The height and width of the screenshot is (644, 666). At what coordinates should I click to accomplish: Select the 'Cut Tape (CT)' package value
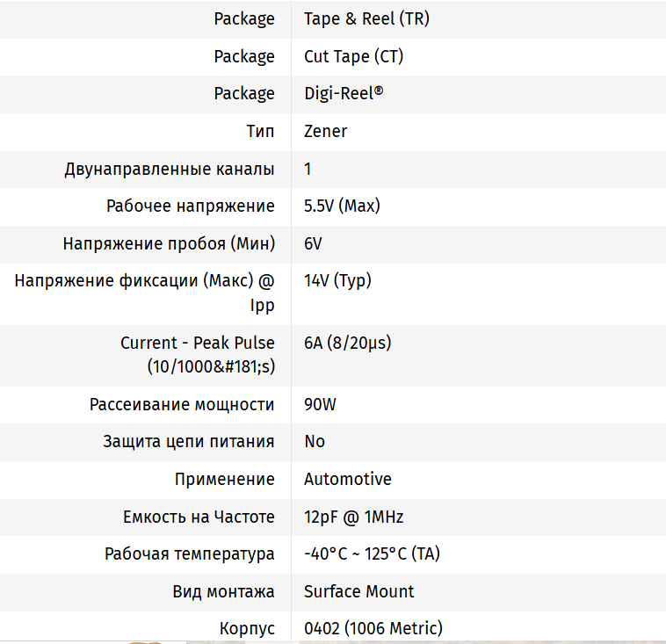[353, 56]
